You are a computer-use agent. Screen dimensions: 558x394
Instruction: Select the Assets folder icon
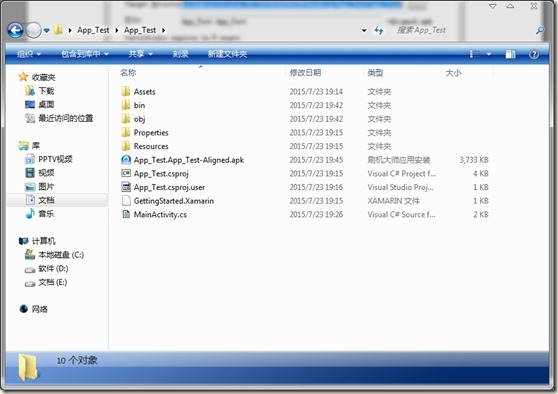tap(126, 91)
